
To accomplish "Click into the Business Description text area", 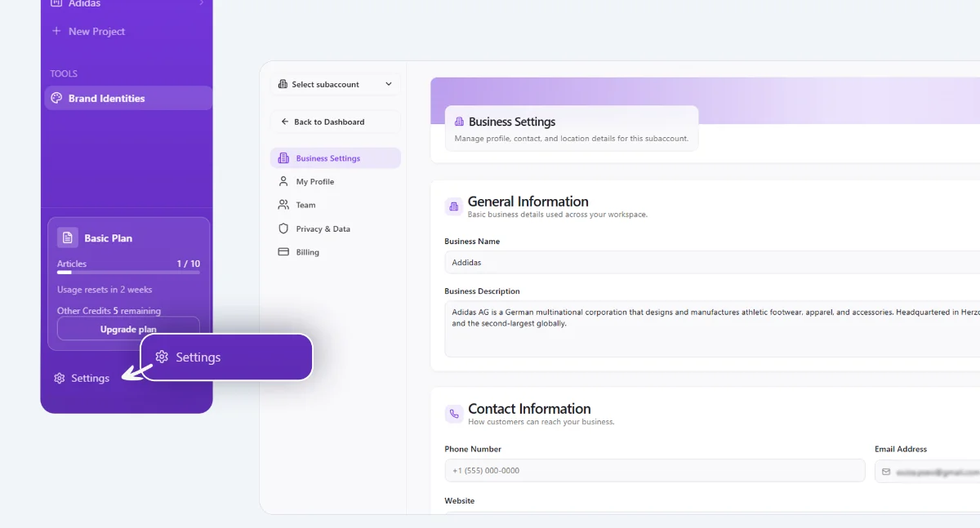I will 712,329.
